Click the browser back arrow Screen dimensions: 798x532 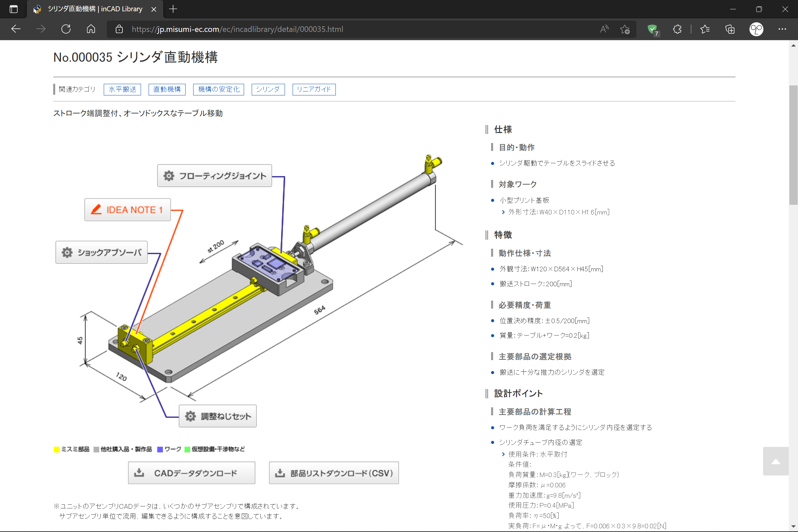click(x=16, y=29)
